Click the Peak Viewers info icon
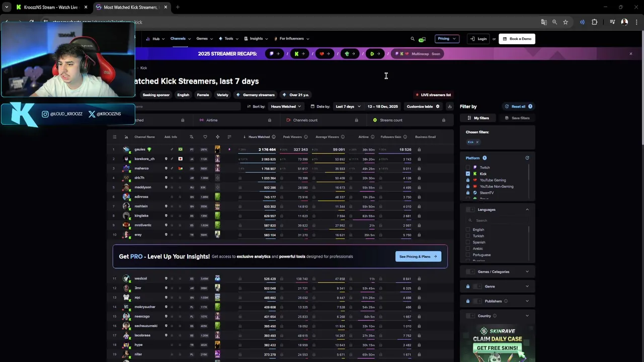Image resolution: width=644 pixels, height=362 pixels. (306, 137)
